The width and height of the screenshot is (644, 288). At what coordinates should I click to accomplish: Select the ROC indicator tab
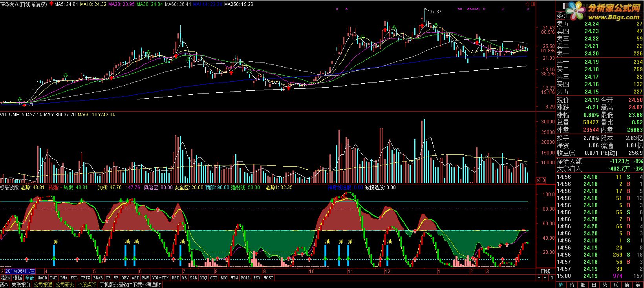coord(224,278)
